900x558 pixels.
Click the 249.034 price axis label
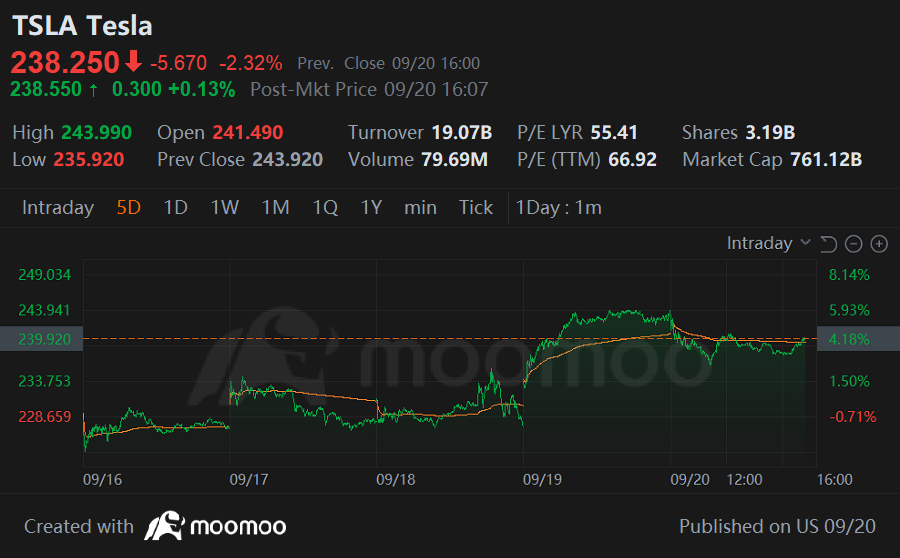click(45, 275)
